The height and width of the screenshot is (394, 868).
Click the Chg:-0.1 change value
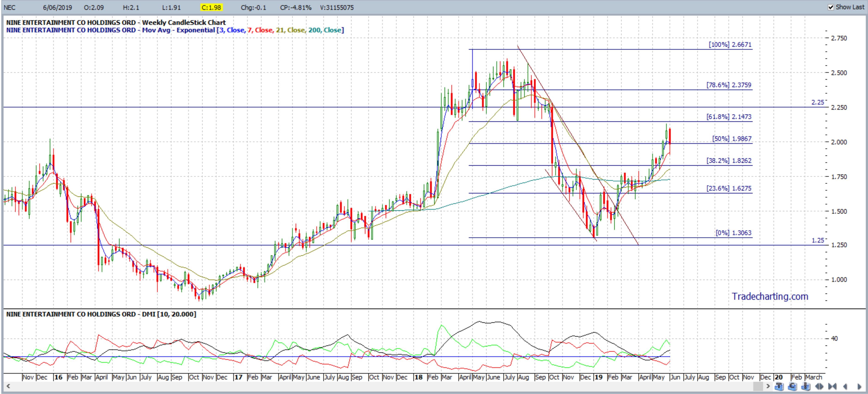click(253, 7)
